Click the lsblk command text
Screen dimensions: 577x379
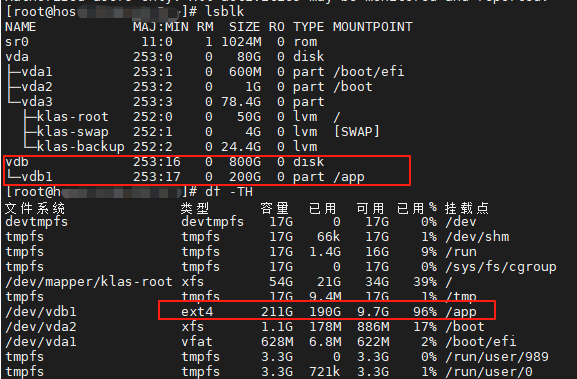coord(224,12)
